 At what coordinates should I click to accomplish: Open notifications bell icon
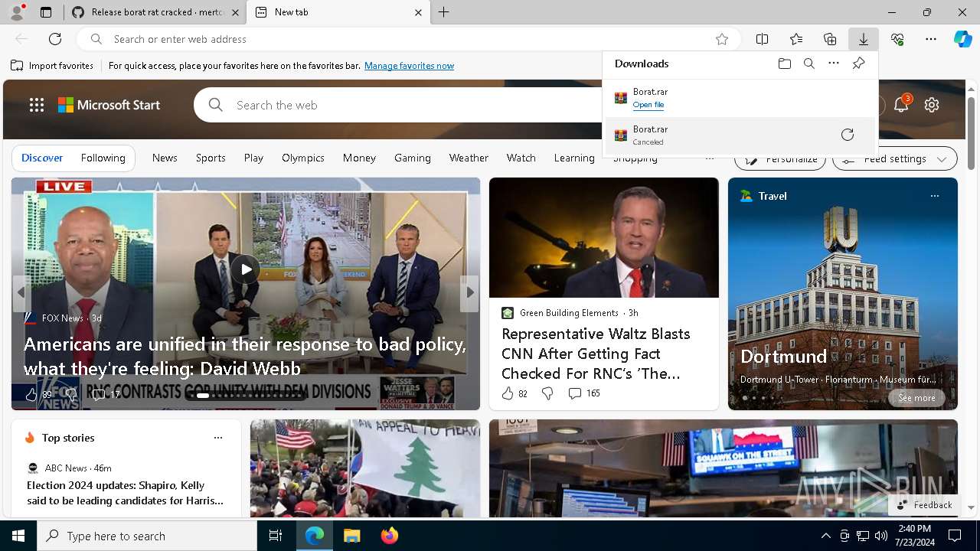click(901, 105)
